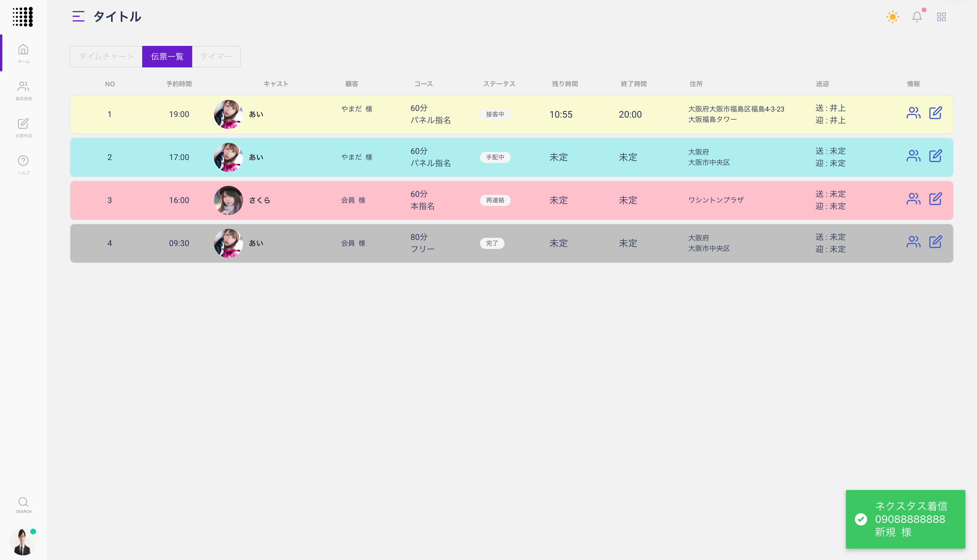
Task: Open the grid apps menu icon
Action: pyautogui.click(x=941, y=17)
